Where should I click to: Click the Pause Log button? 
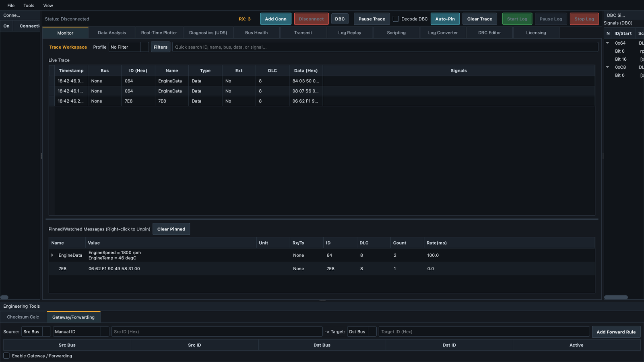551,19
